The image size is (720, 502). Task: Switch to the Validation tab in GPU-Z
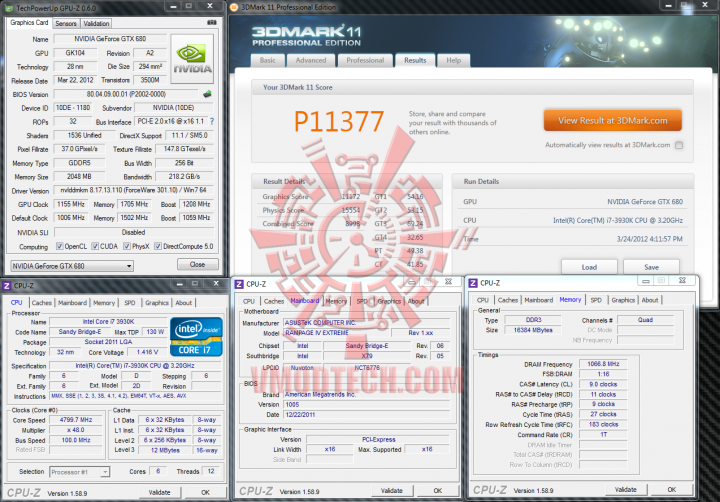coord(96,23)
